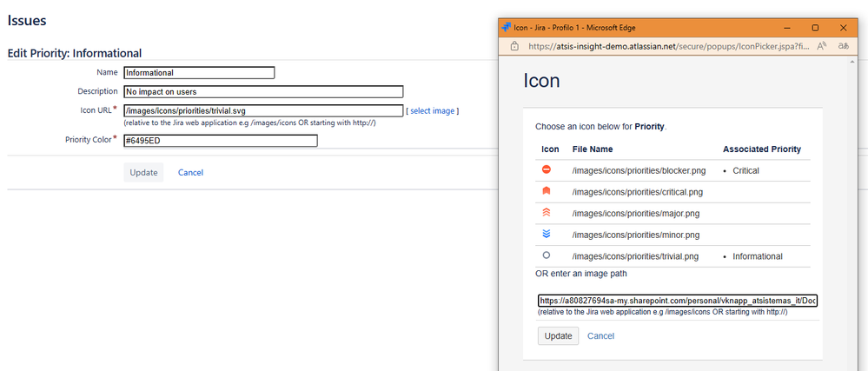
Task: Select the minor priority icon
Action: [x=547, y=235]
